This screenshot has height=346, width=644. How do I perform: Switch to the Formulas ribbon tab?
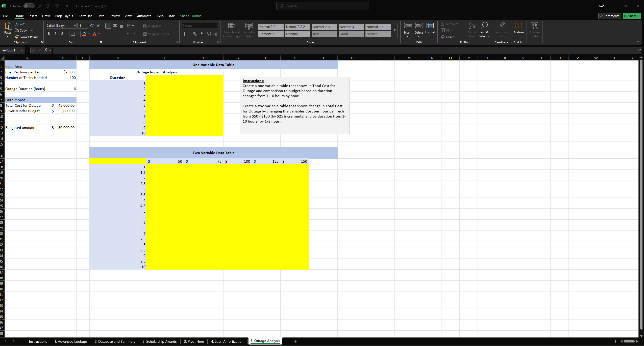point(85,16)
